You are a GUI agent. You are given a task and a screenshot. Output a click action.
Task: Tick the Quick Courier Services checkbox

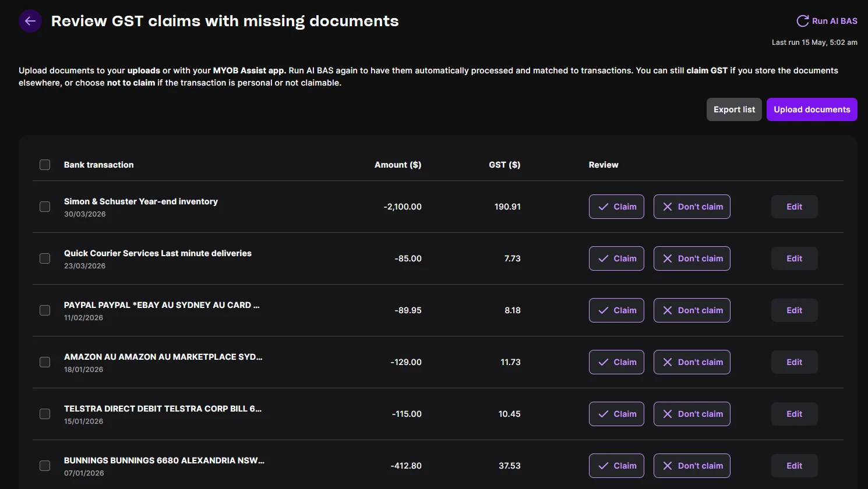click(45, 258)
